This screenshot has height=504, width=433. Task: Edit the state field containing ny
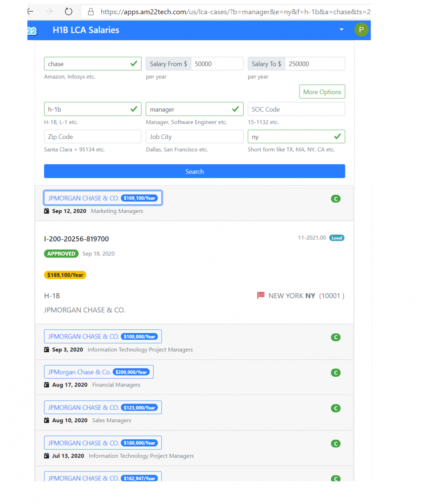[296, 137]
